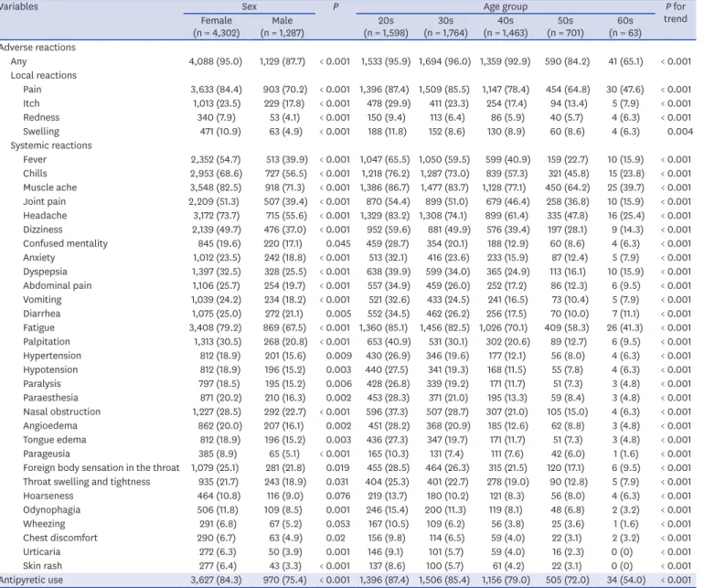Select the 'Abdominal pain' row label
This screenshot has height=588, width=704.
(x=58, y=285)
